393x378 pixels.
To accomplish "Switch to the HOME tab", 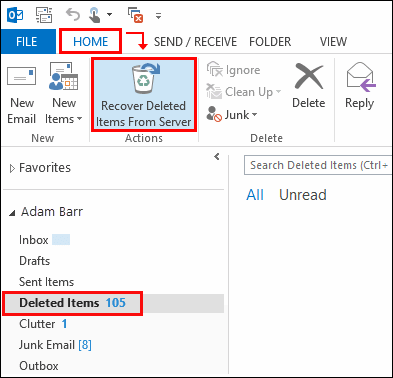I will 90,41.
